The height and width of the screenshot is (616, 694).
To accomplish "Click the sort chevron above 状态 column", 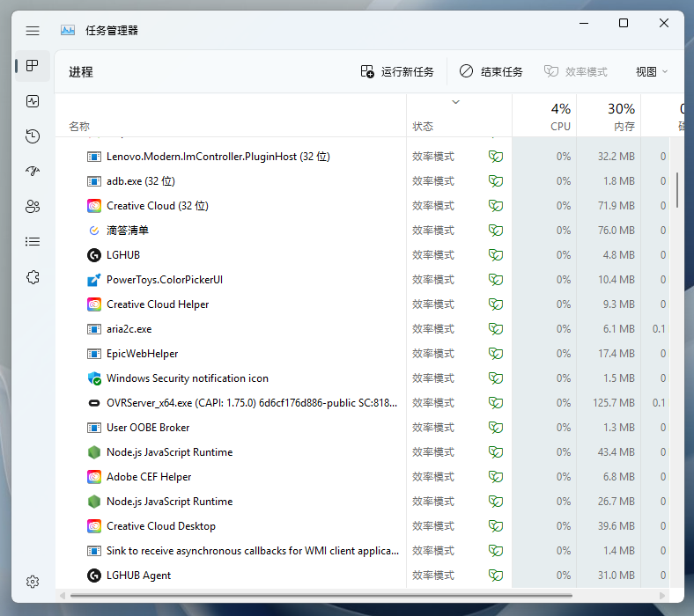I will 455,102.
